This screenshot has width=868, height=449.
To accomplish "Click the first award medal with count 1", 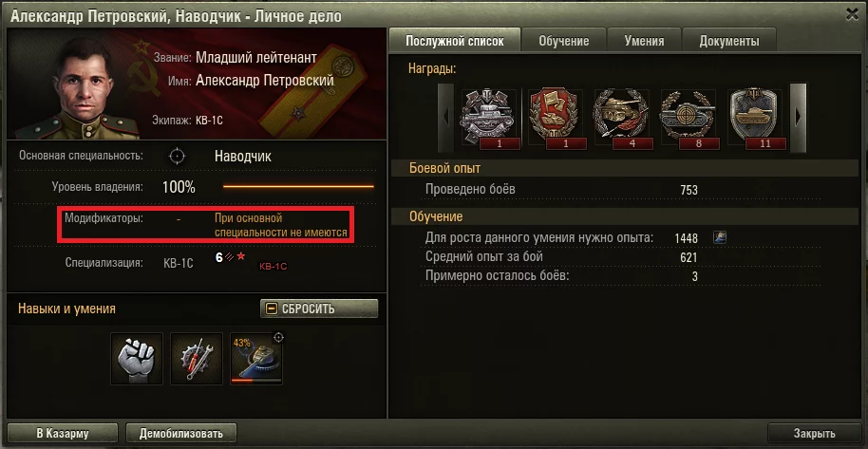I will 489,119.
